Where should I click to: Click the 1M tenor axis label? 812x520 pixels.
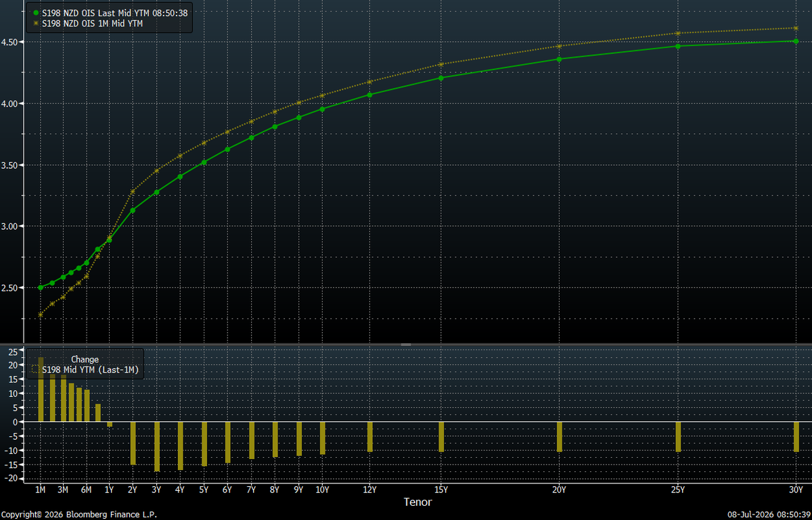[x=41, y=490]
